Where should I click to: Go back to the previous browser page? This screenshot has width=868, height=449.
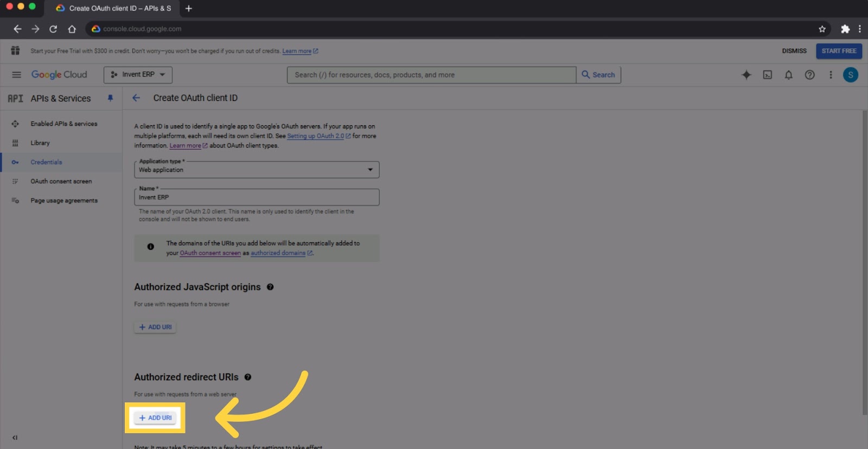coord(17,29)
